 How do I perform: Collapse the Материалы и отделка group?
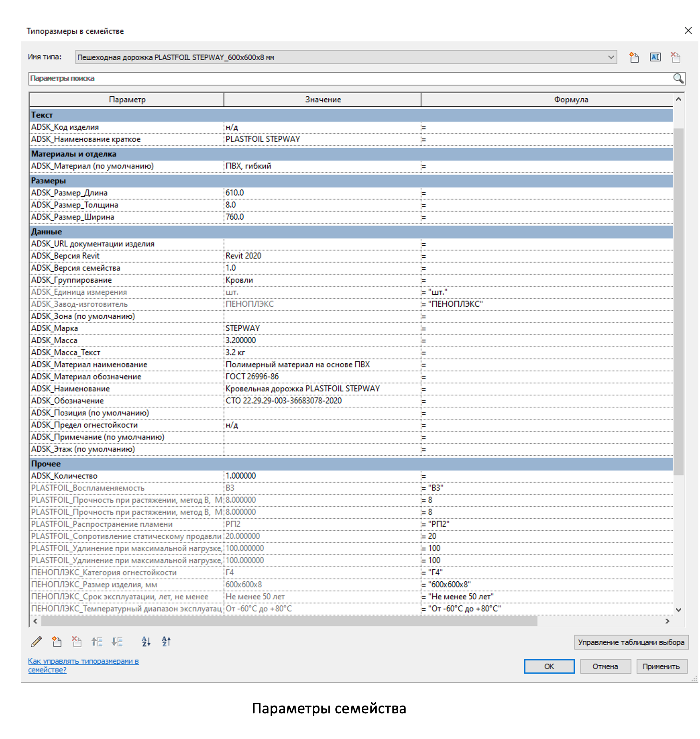coord(351,154)
